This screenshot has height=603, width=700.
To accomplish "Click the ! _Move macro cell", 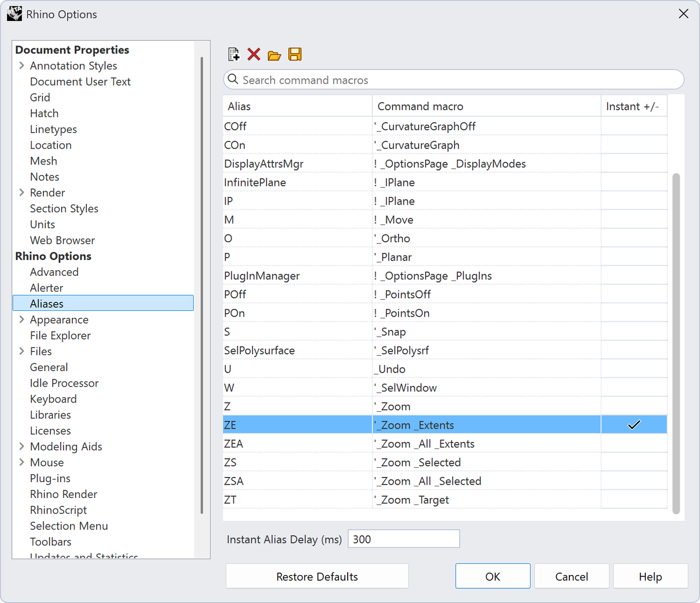I will [x=487, y=220].
